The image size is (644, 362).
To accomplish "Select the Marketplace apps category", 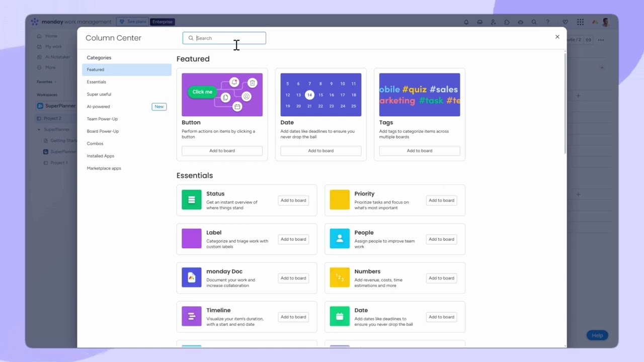I will pyautogui.click(x=127, y=168).
